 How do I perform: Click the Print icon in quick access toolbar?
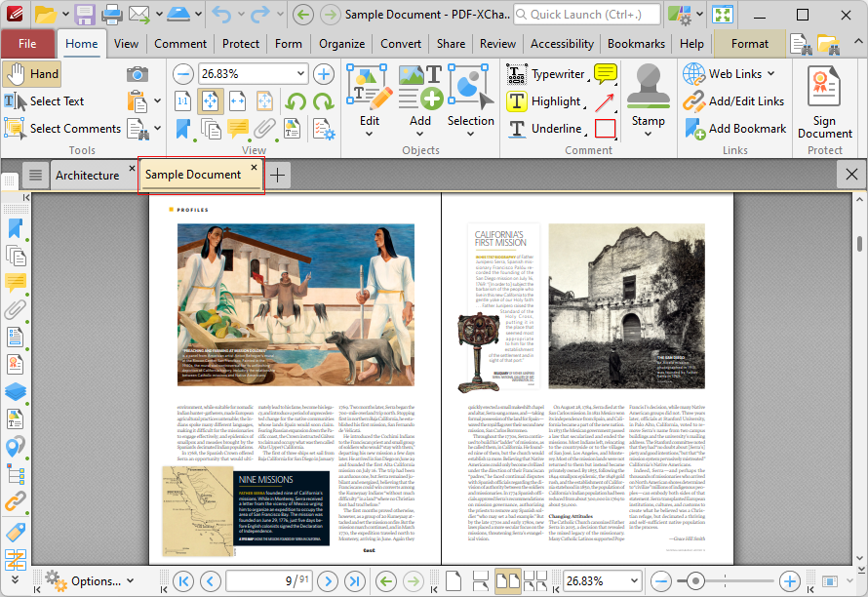[112, 15]
